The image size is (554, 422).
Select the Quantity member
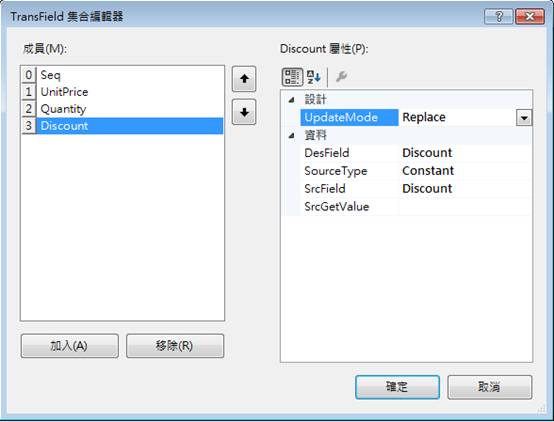pos(122,109)
